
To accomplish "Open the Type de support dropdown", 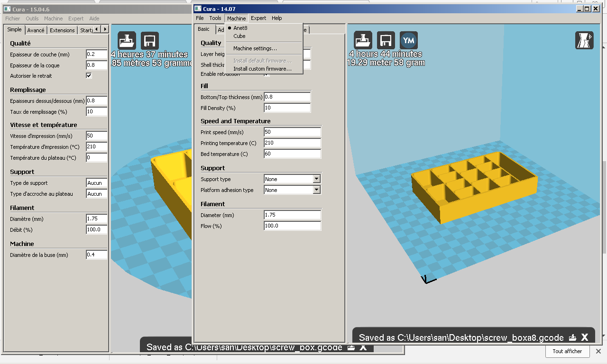I will tap(97, 183).
